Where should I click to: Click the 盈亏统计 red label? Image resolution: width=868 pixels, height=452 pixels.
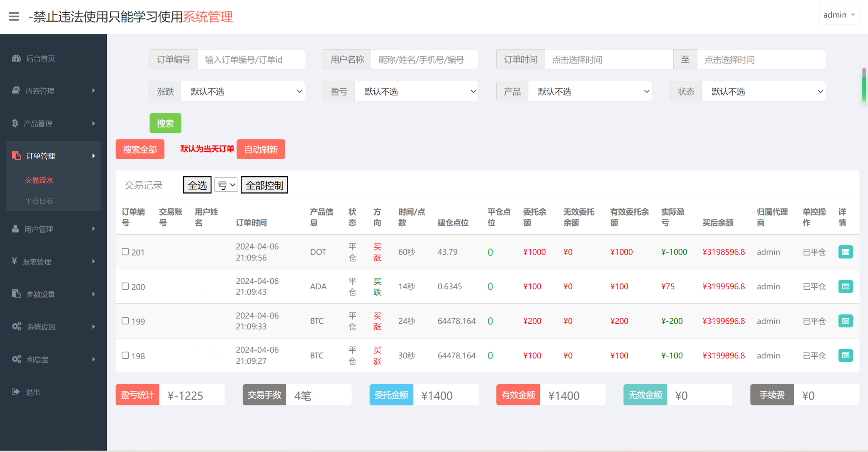tap(137, 395)
